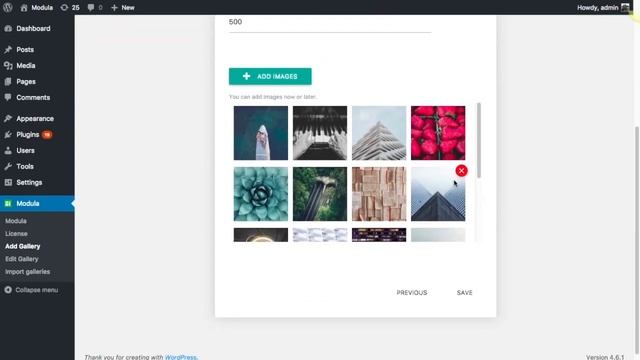Click the New content plus button
This screenshot has height=360, width=640.
pos(122,7)
